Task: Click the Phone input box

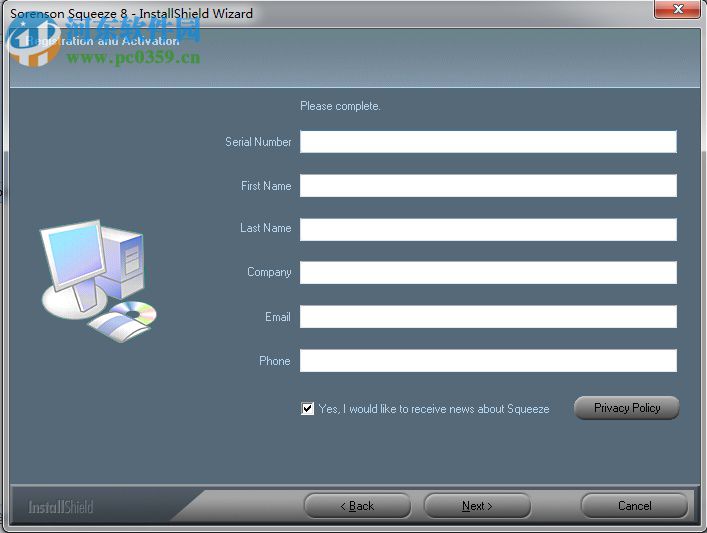Action: click(488, 361)
